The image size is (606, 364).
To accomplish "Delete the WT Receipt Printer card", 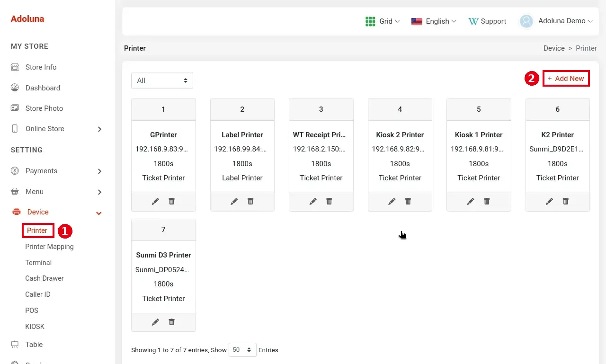I will (329, 201).
